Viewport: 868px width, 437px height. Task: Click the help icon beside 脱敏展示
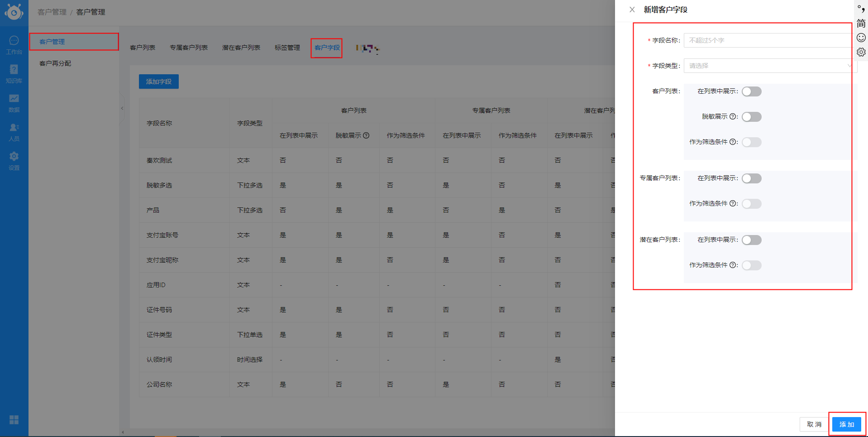[x=733, y=116]
